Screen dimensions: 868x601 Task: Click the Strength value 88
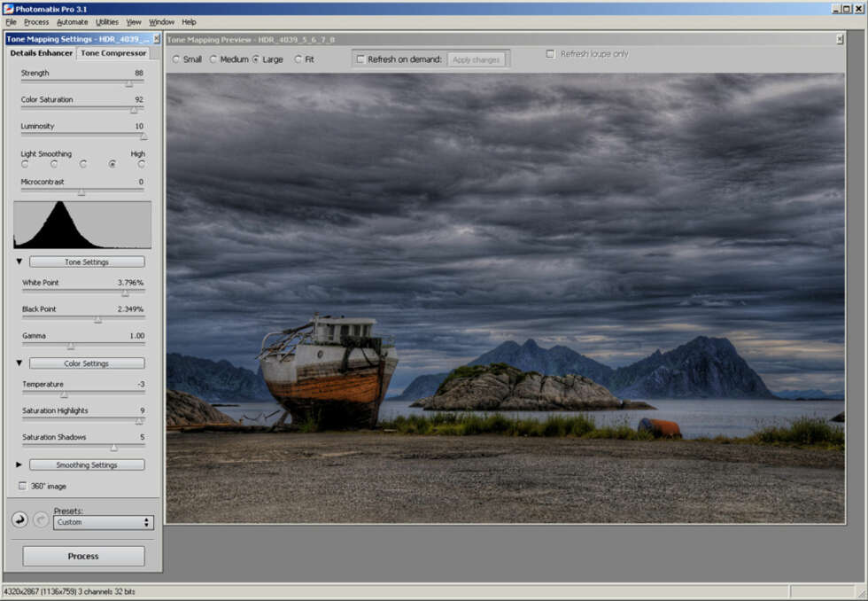pyautogui.click(x=139, y=73)
